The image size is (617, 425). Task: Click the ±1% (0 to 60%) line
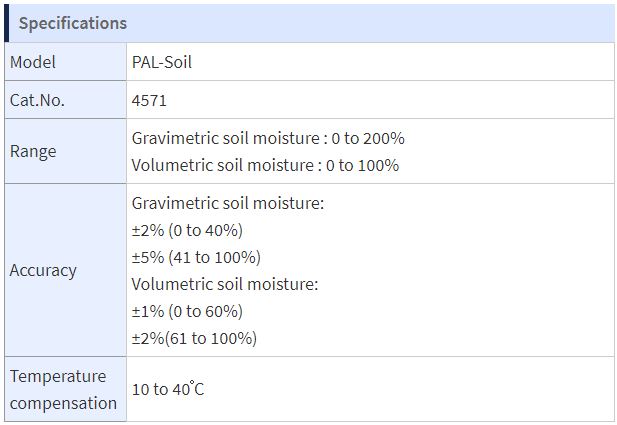point(187,311)
